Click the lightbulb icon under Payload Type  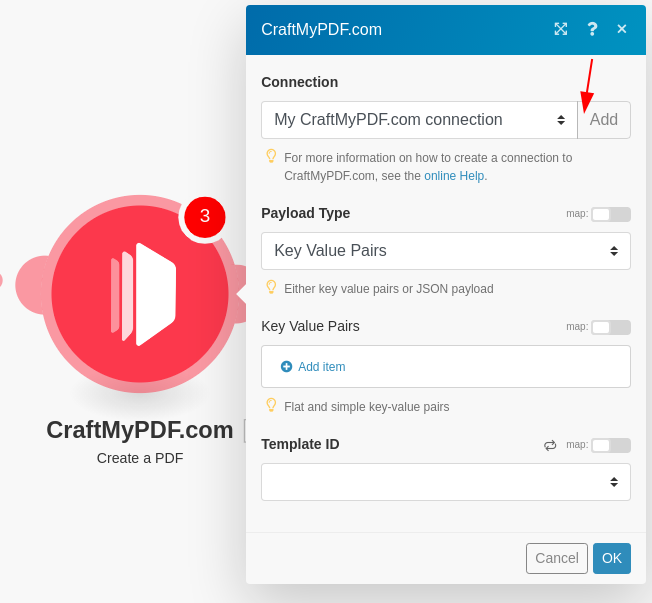(271, 287)
